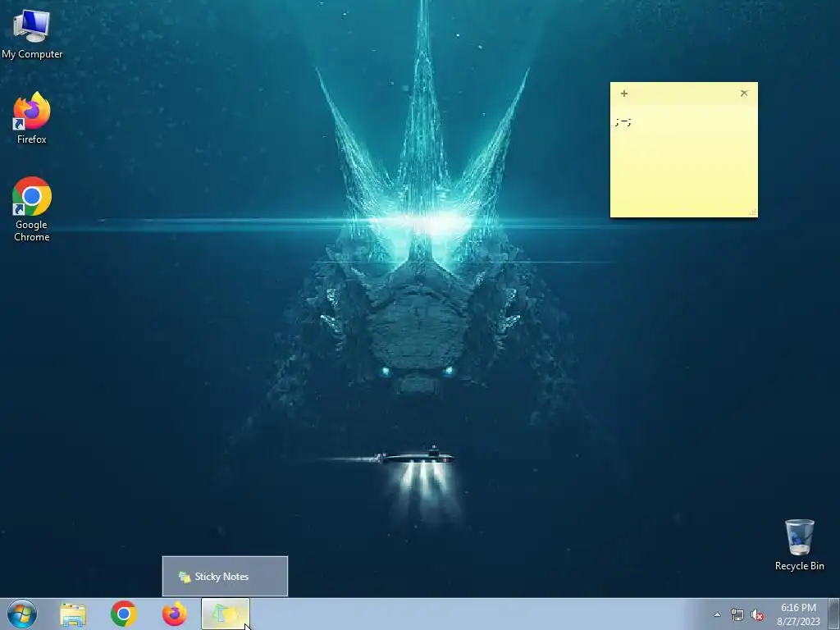This screenshot has height=630, width=840.
Task: Add a new sticky note with the plus button
Action: (x=624, y=94)
